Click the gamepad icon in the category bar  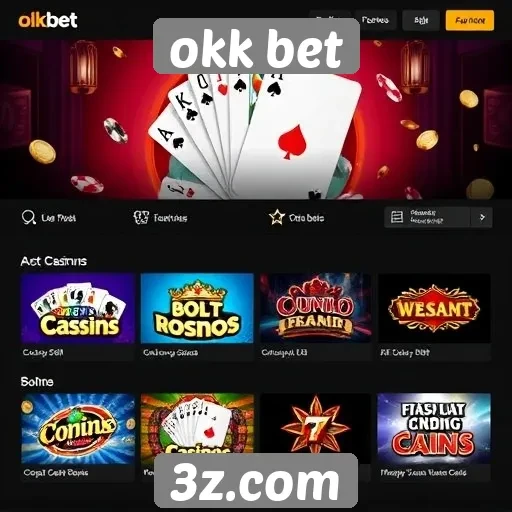click(141, 217)
